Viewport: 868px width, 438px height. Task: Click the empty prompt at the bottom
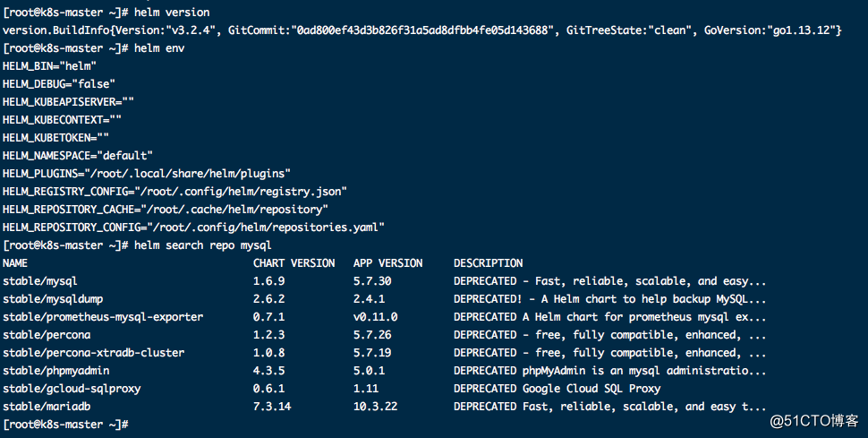(x=65, y=425)
